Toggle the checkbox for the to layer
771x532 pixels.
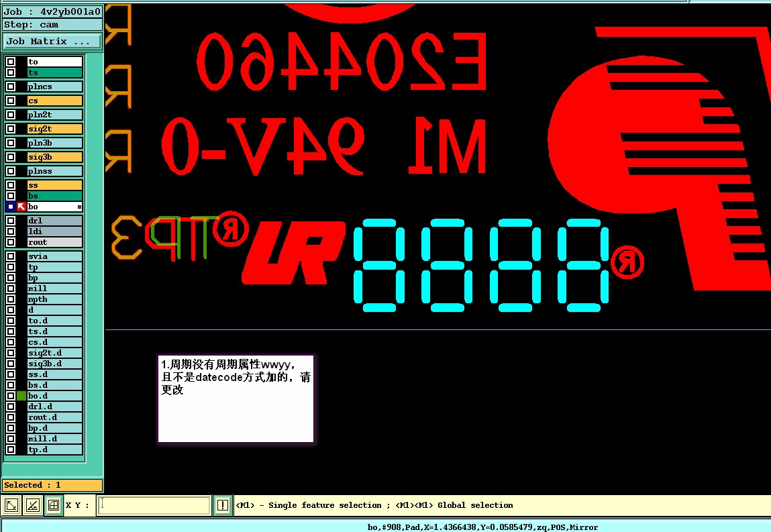point(10,62)
